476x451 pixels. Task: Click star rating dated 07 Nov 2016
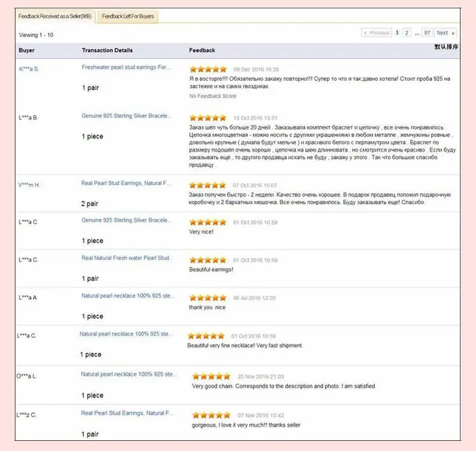[211, 415]
